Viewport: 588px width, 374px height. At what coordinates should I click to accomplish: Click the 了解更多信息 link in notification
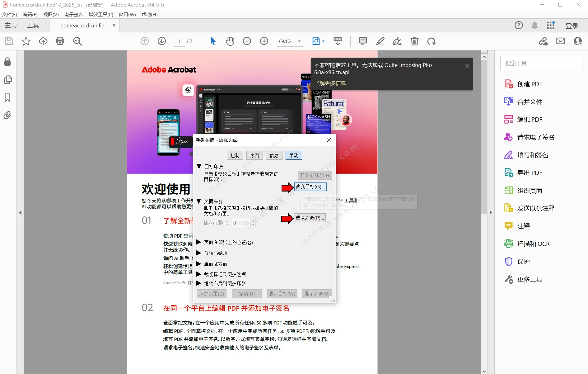[330, 83]
